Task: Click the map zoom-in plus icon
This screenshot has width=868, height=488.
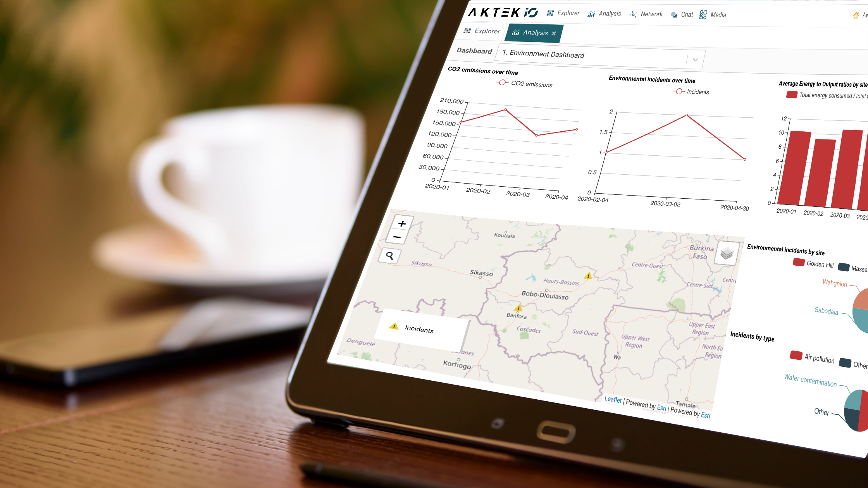Action: (401, 223)
